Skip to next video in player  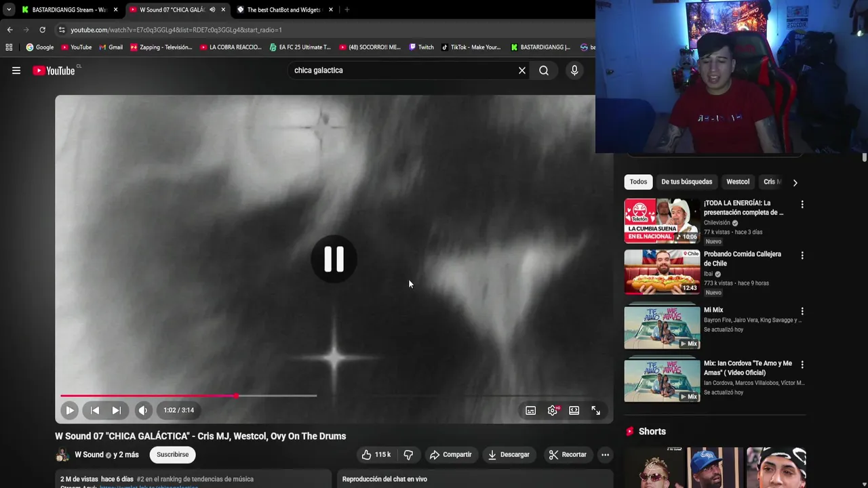(116, 410)
